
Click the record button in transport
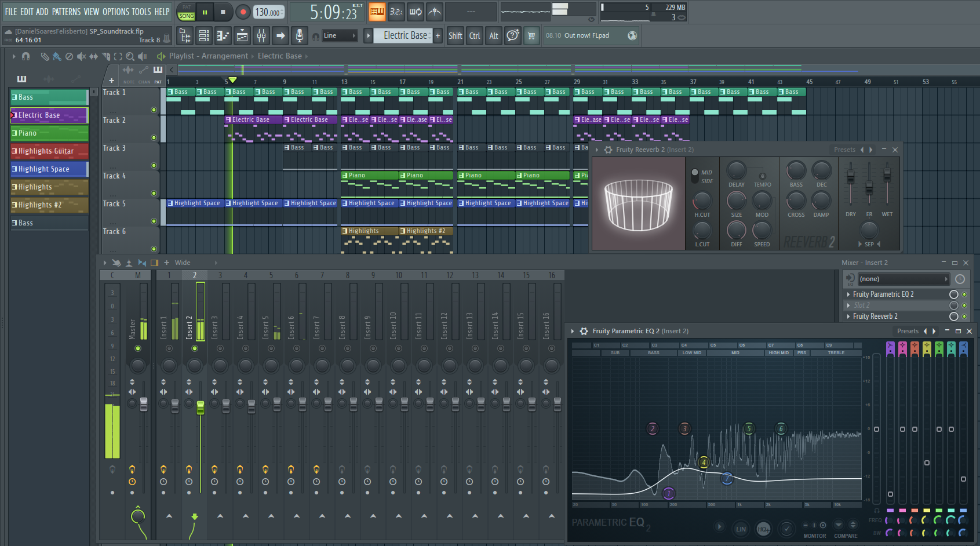(243, 12)
